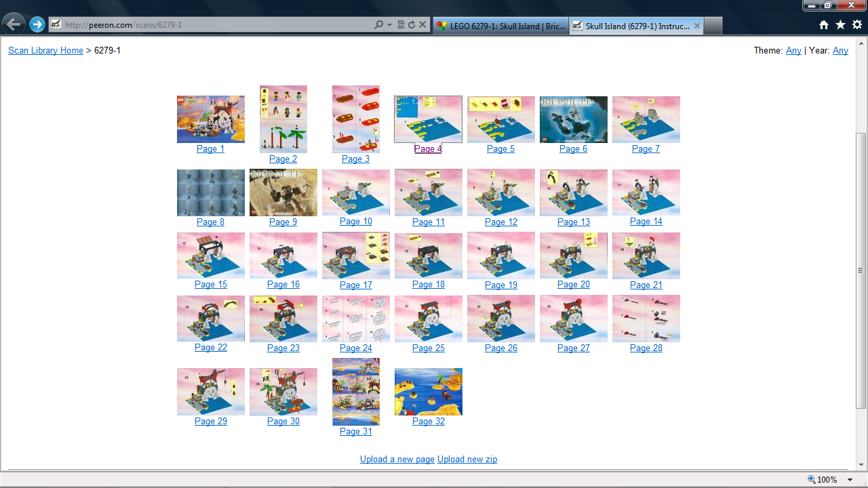The width and height of the screenshot is (868, 488).
Task: Open the Home icon in browser toolbar
Action: click(824, 25)
